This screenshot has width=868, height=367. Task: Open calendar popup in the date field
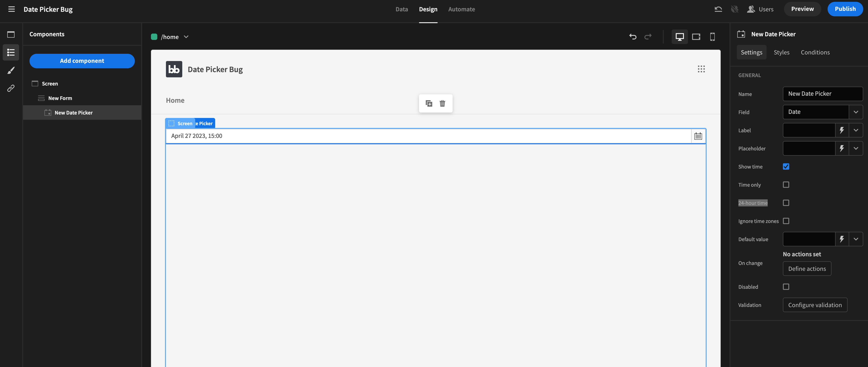[x=698, y=136]
